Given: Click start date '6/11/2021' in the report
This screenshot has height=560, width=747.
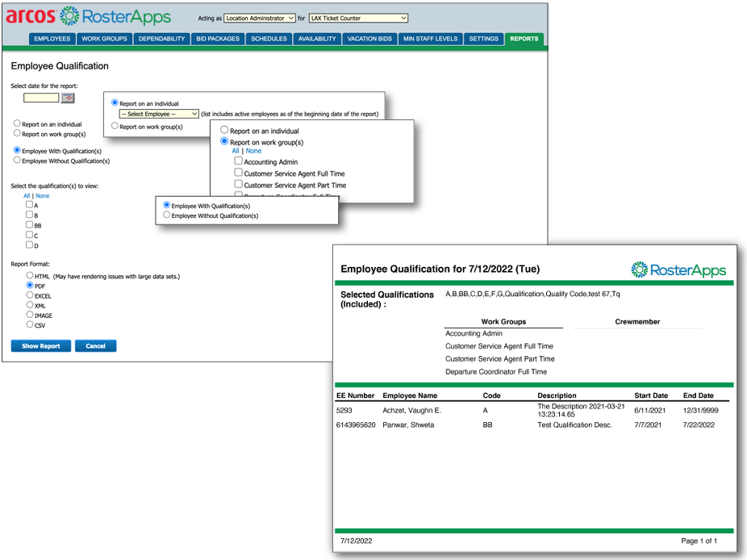Looking at the screenshot, I should point(650,411).
